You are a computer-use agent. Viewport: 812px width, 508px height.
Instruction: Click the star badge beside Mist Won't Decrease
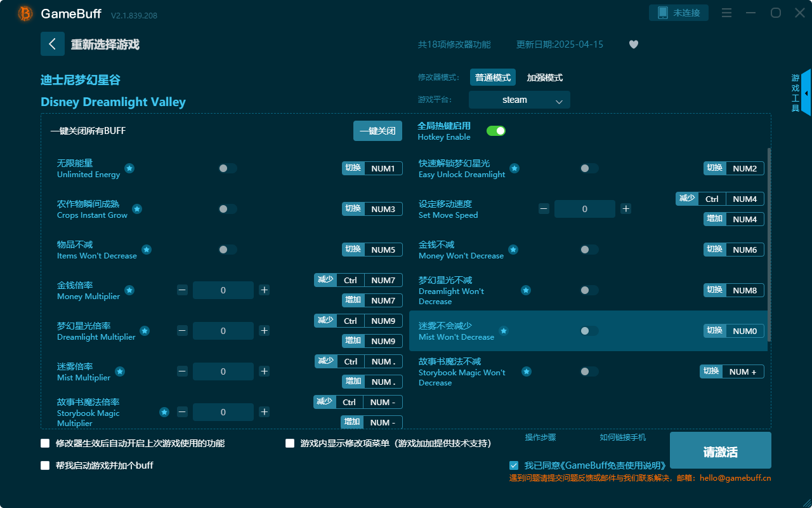coord(504,331)
